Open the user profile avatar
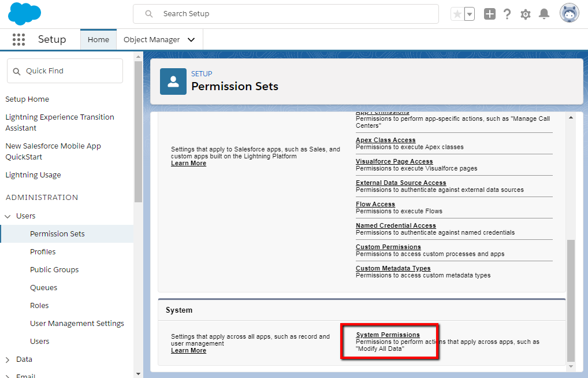 [569, 14]
